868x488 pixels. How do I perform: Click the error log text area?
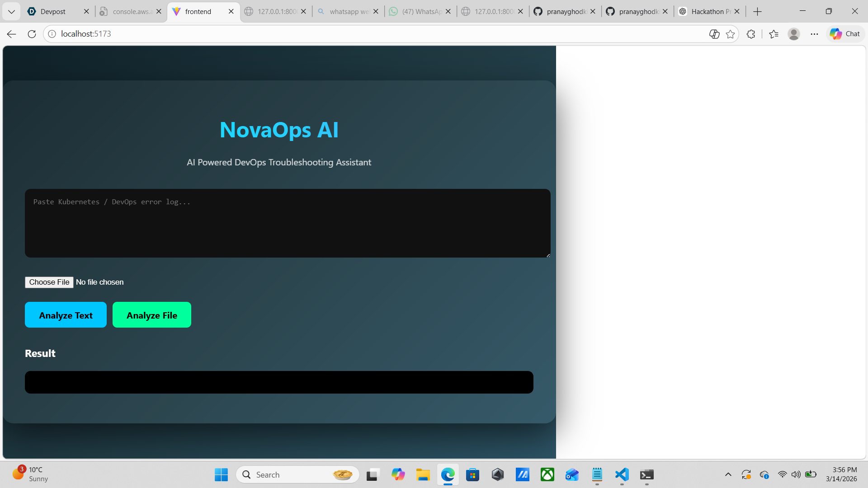[288, 223]
